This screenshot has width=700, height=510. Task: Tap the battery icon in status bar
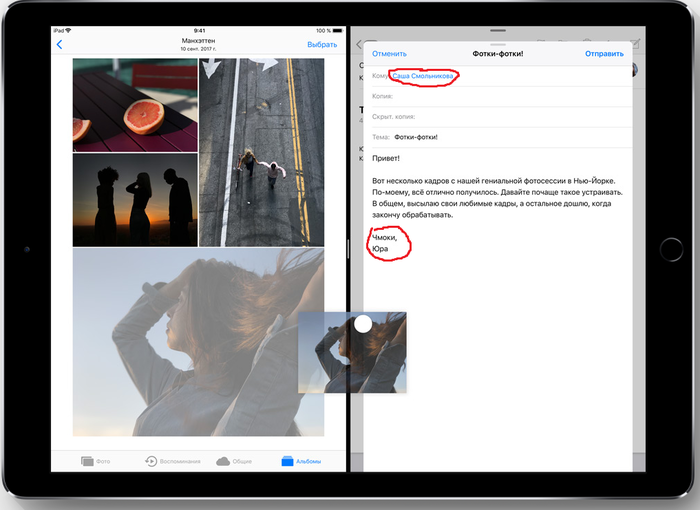point(337,31)
